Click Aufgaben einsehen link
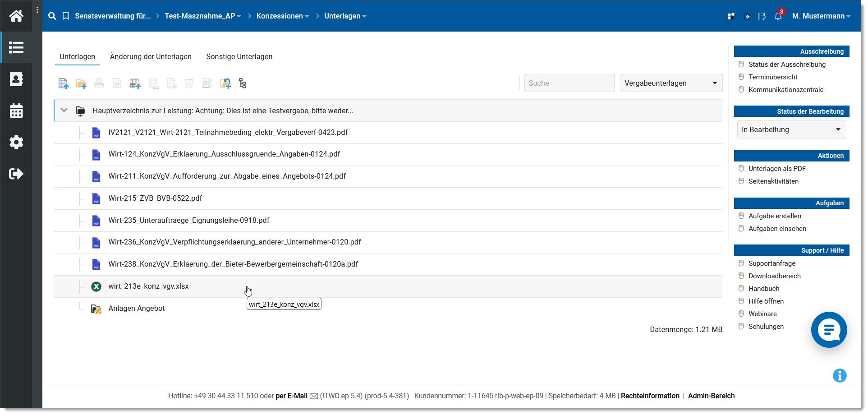 (777, 229)
